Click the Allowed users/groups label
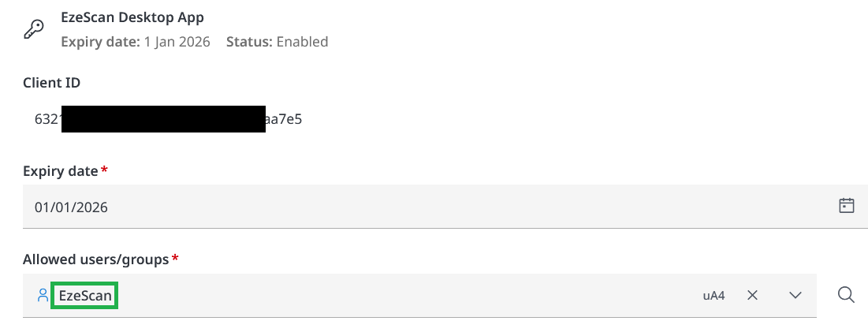 [95, 259]
